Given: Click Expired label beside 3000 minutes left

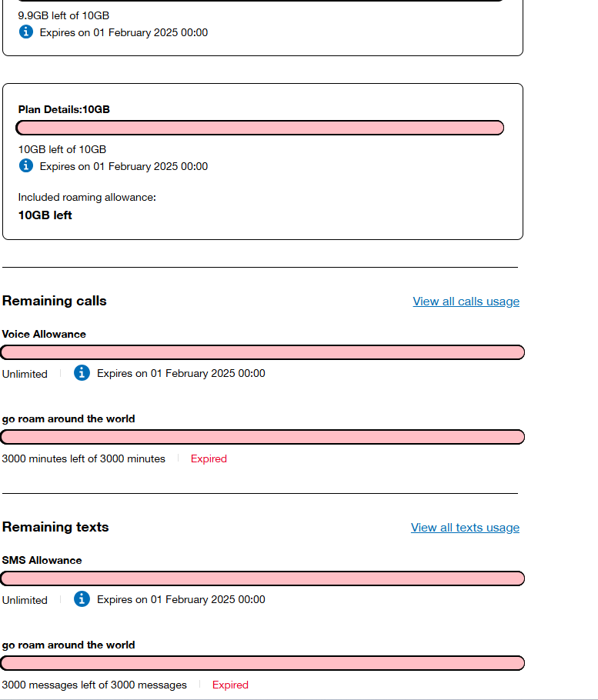Looking at the screenshot, I should [x=209, y=458].
